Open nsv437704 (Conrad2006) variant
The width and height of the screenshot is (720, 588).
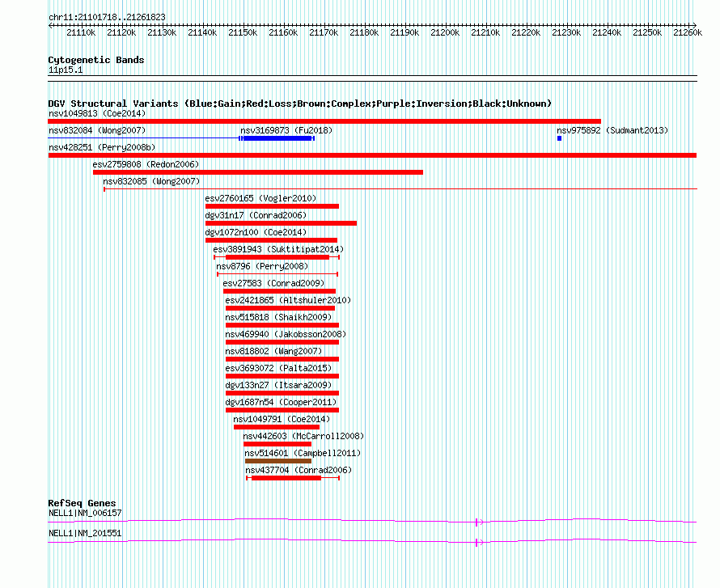(299, 470)
